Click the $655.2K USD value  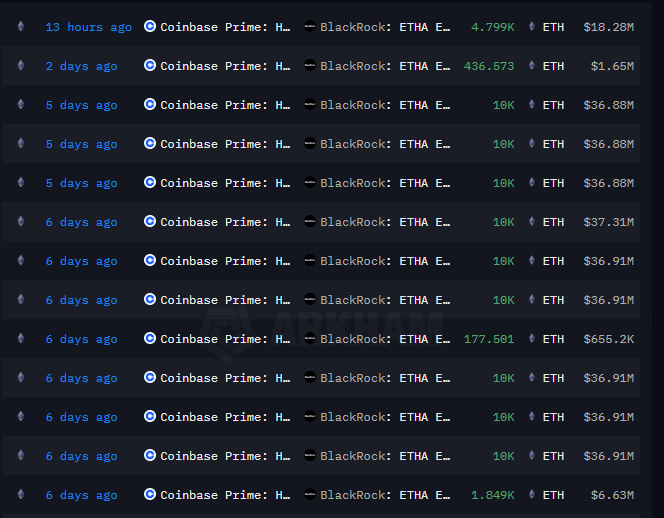[x=609, y=339]
